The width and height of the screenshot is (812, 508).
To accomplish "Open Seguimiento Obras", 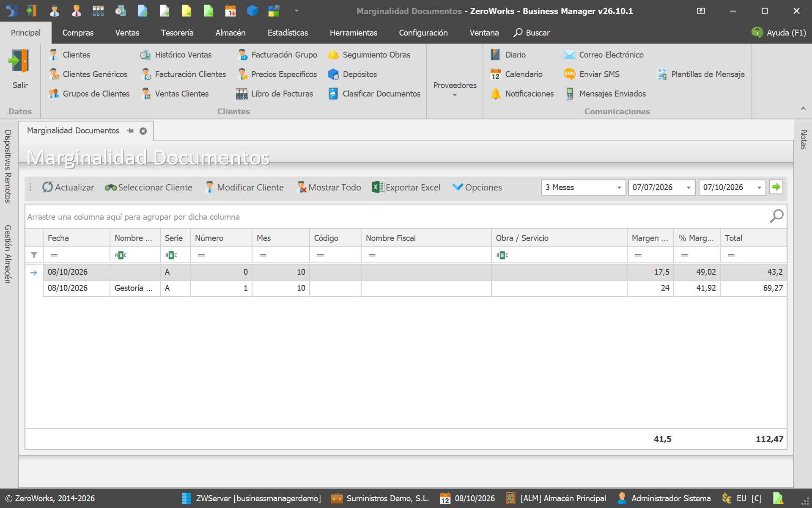I will pyautogui.click(x=369, y=55).
